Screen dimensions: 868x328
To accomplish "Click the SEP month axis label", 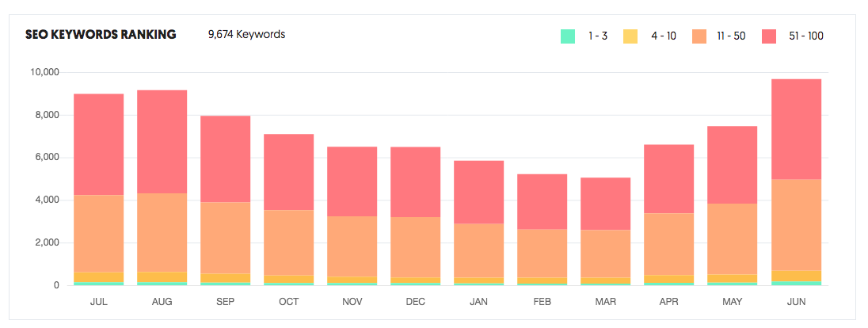I will (225, 302).
